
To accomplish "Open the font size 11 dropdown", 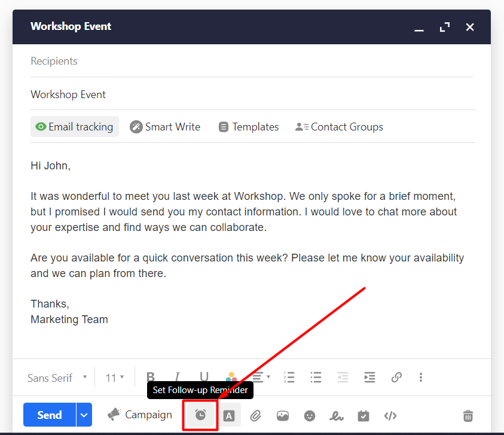I will pyautogui.click(x=115, y=378).
